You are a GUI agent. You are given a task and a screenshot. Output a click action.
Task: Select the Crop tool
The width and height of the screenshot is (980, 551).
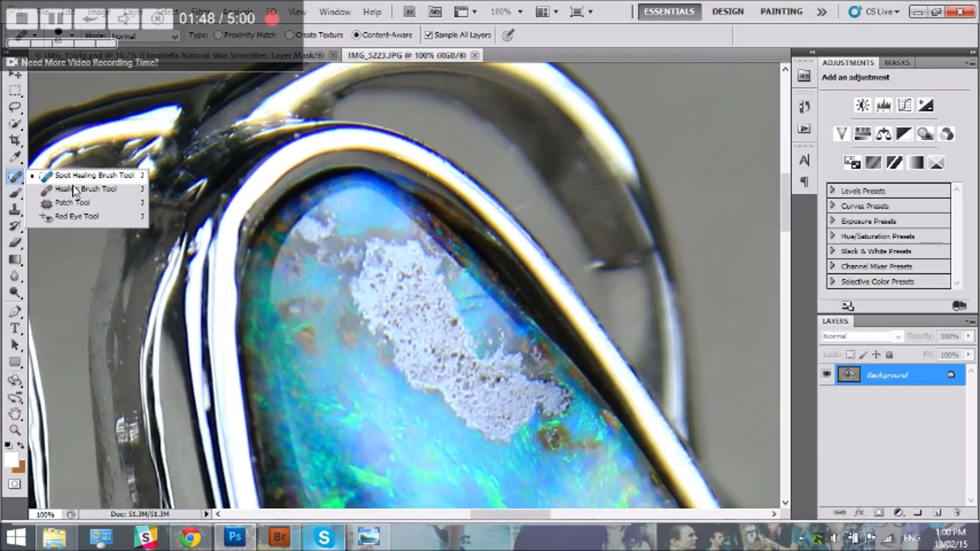15,141
